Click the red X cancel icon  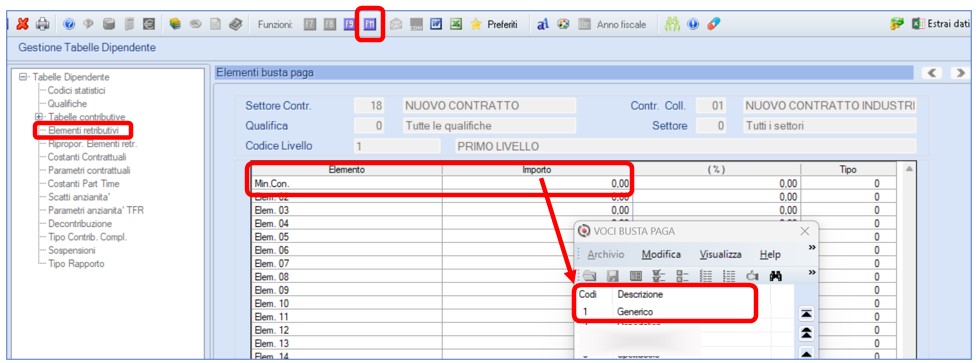point(22,24)
